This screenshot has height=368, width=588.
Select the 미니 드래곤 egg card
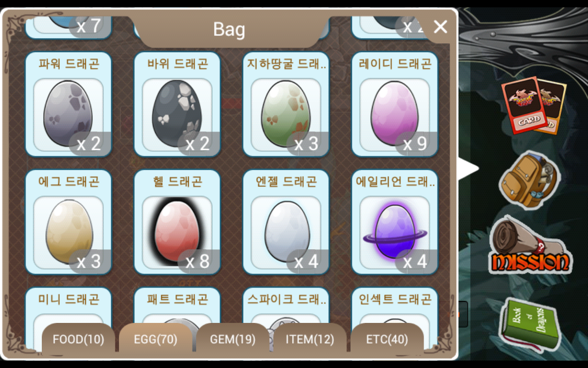click(x=68, y=318)
